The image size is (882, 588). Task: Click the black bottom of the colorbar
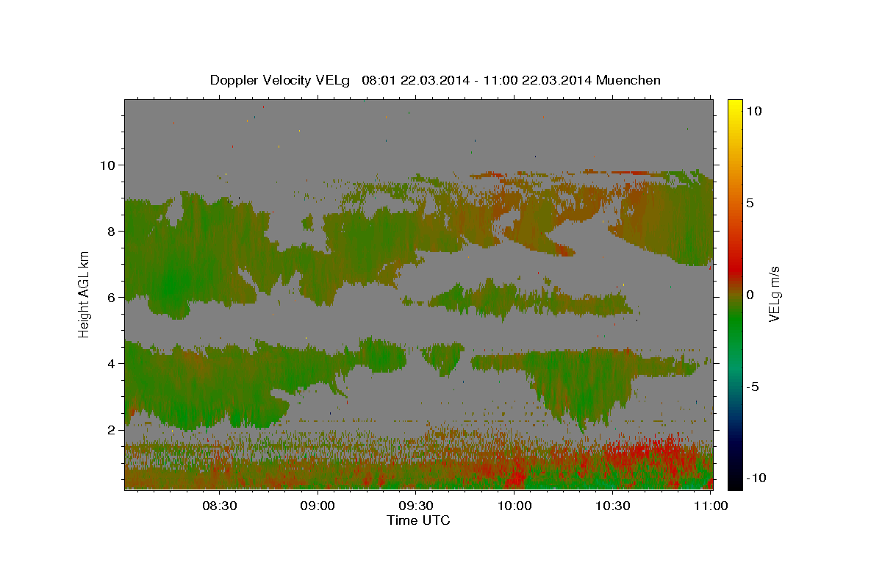pyautogui.click(x=734, y=479)
